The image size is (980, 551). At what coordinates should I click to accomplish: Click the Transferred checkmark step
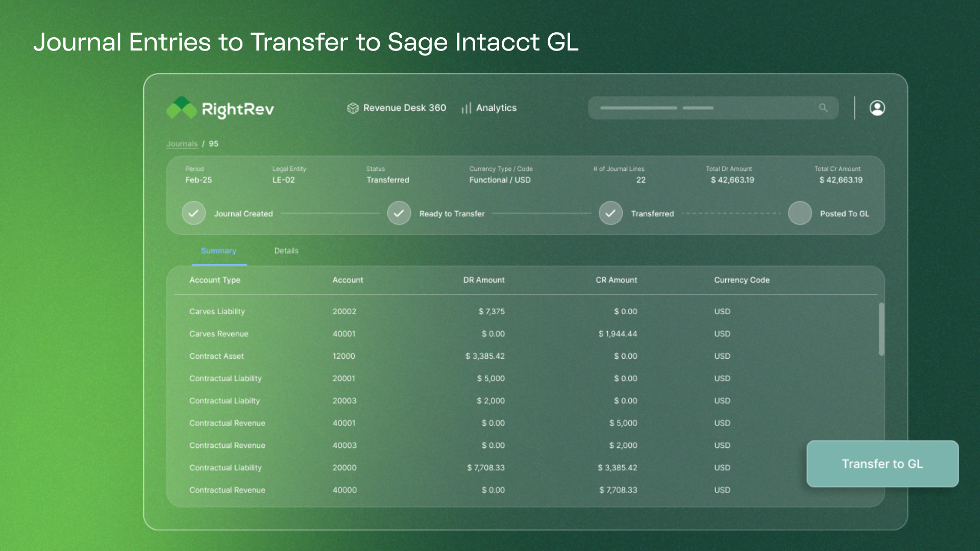pyautogui.click(x=610, y=213)
